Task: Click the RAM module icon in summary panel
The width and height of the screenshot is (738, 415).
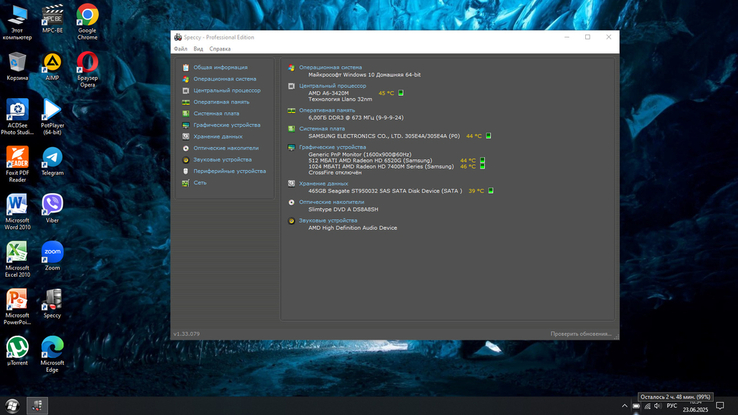Action: tap(291, 111)
